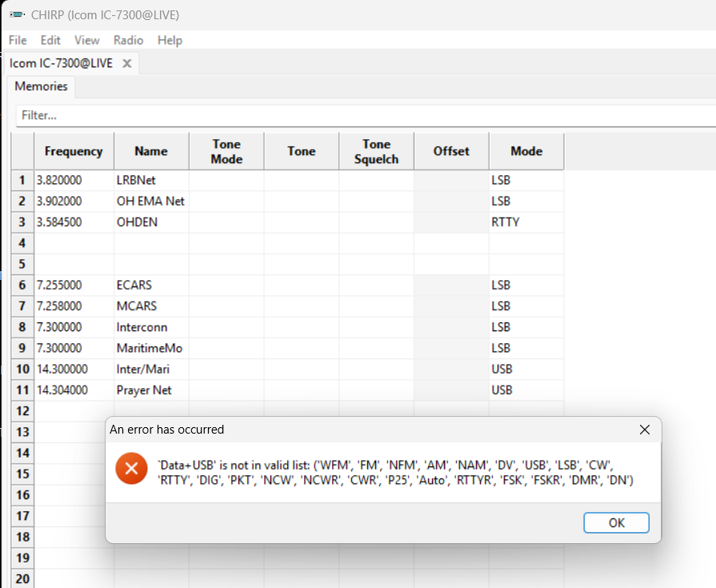Close the Icom IC-7300@LIVE tab

[127, 63]
